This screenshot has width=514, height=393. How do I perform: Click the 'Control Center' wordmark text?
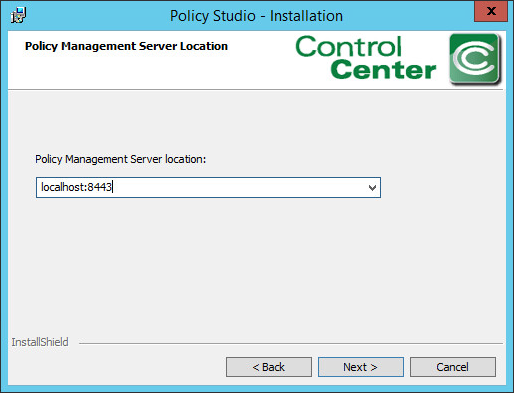[x=366, y=58]
